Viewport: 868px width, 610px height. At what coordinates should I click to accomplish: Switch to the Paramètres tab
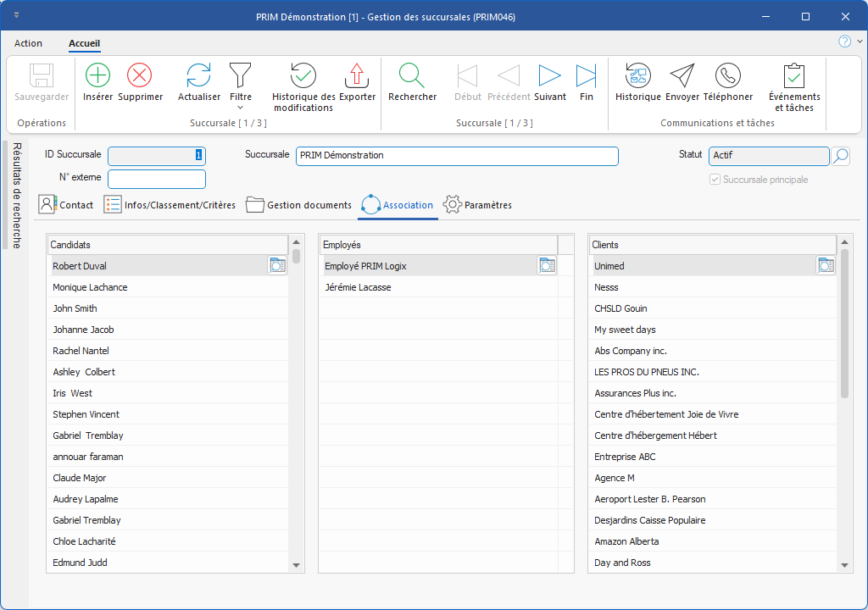(x=478, y=205)
